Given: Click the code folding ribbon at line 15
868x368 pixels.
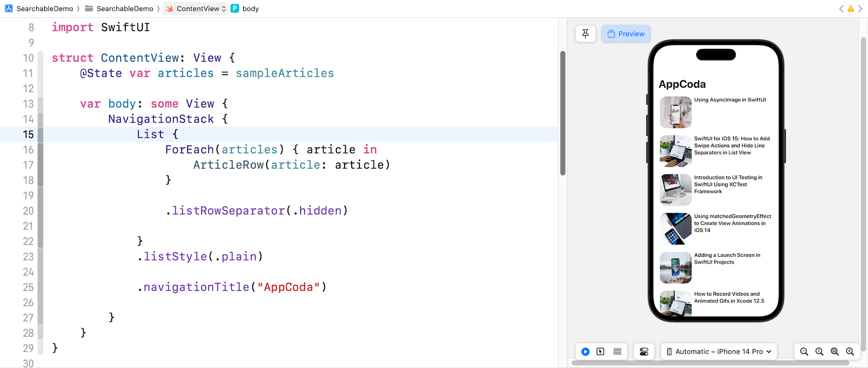Looking at the screenshot, I should (40, 134).
